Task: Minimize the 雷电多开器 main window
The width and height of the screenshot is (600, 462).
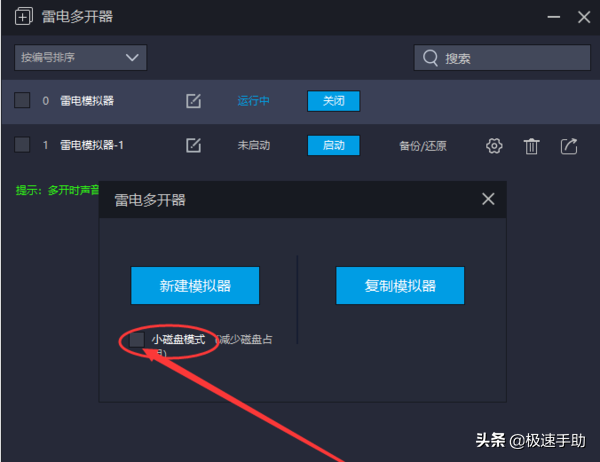Action: [x=554, y=17]
